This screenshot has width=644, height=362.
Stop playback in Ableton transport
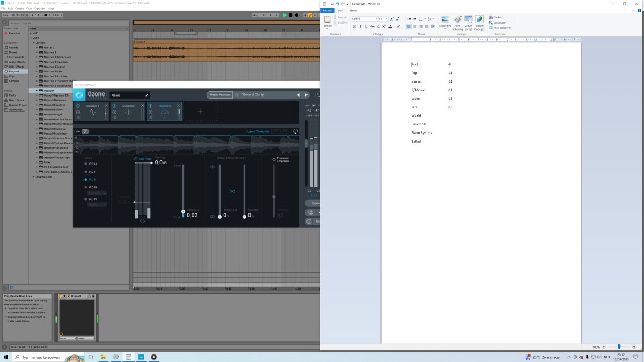click(291, 15)
